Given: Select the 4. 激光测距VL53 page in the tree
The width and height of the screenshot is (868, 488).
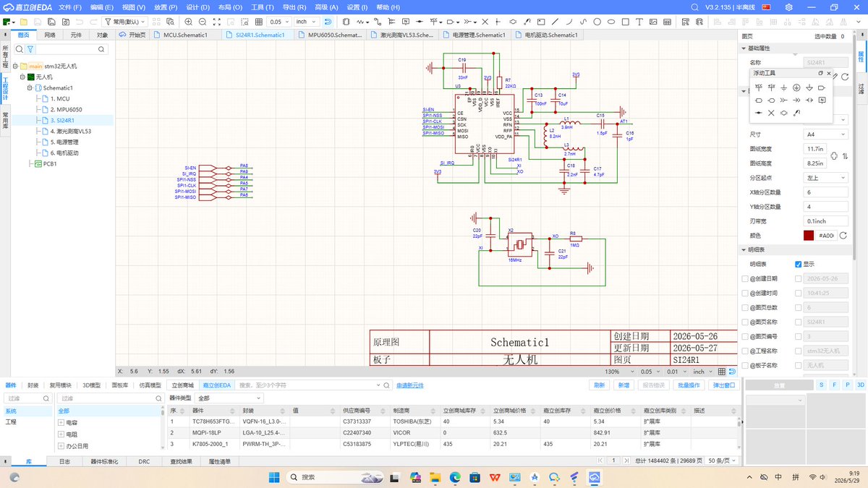Looking at the screenshot, I should point(71,132).
